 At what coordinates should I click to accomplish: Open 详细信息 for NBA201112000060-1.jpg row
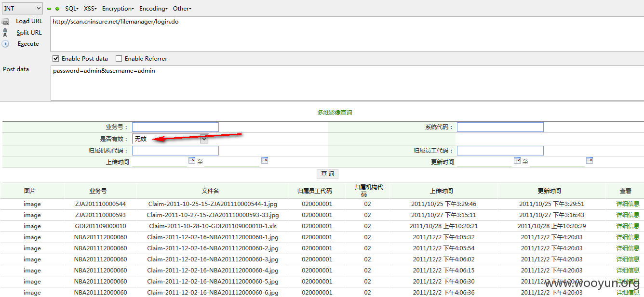point(628,237)
